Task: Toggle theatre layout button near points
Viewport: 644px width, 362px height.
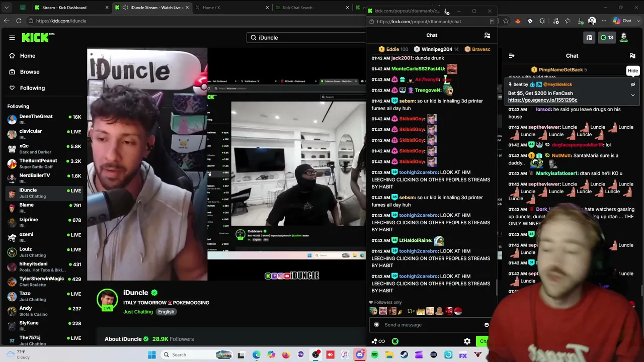Action: [589, 38]
